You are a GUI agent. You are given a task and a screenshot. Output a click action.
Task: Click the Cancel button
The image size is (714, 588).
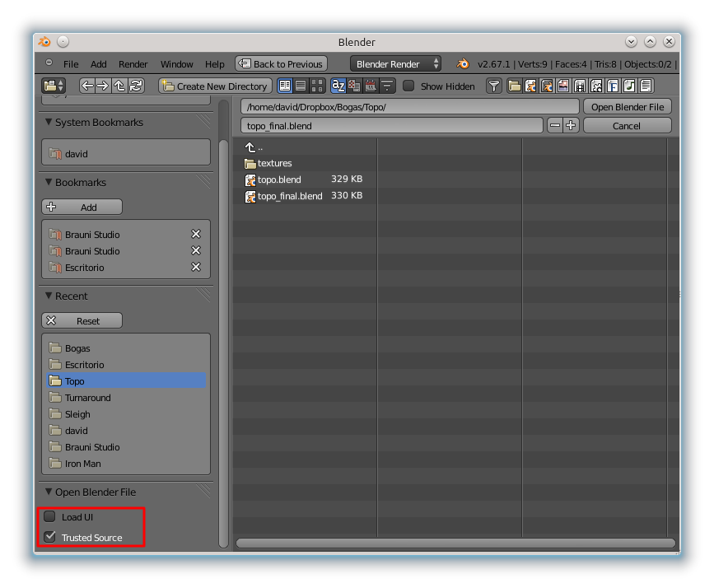[628, 126]
